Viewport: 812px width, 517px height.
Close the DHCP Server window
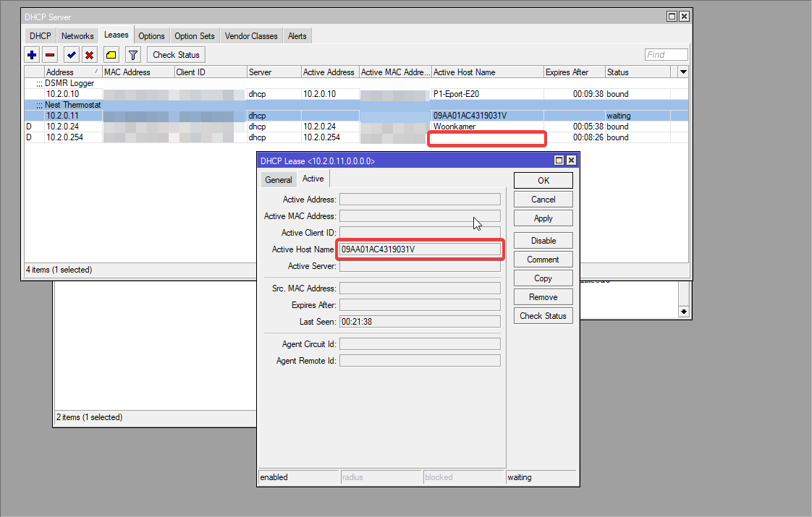pos(684,17)
